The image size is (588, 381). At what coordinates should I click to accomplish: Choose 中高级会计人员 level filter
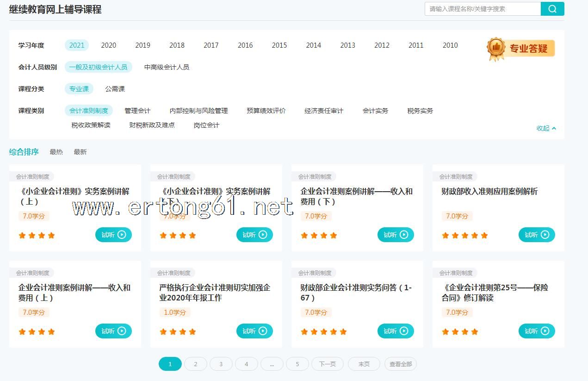pos(167,67)
